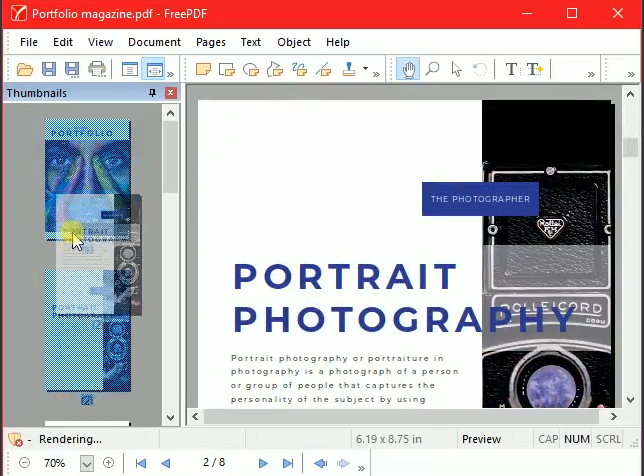
Task: Open the Document menu
Action: [154, 42]
